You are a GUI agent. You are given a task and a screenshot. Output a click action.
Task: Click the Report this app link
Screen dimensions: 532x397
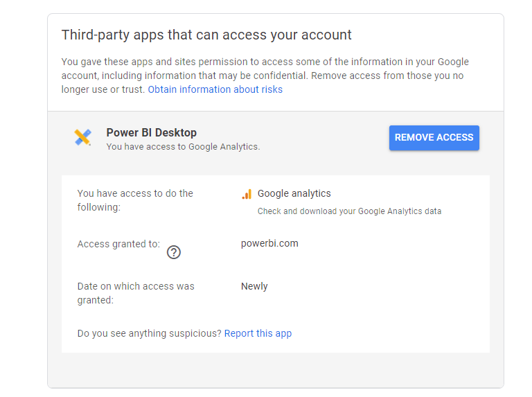(x=258, y=333)
